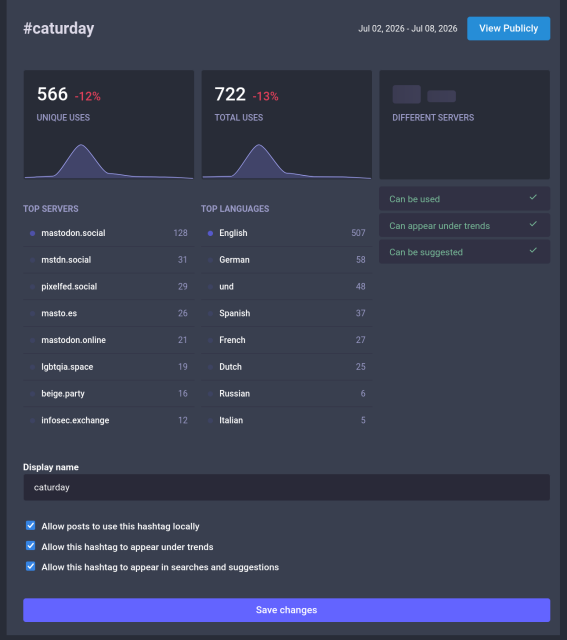567x640 pixels.
Task: Focus the Display name input field
Action: click(287, 487)
